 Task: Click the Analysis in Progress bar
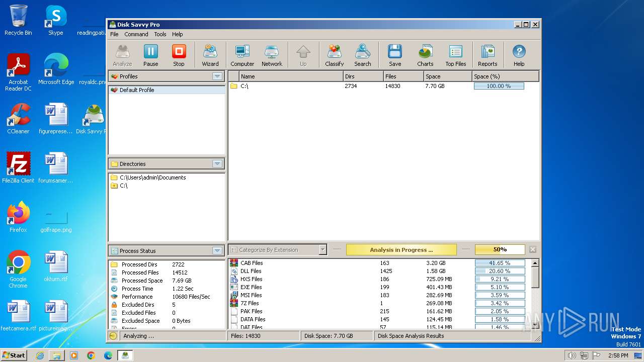[x=401, y=250]
